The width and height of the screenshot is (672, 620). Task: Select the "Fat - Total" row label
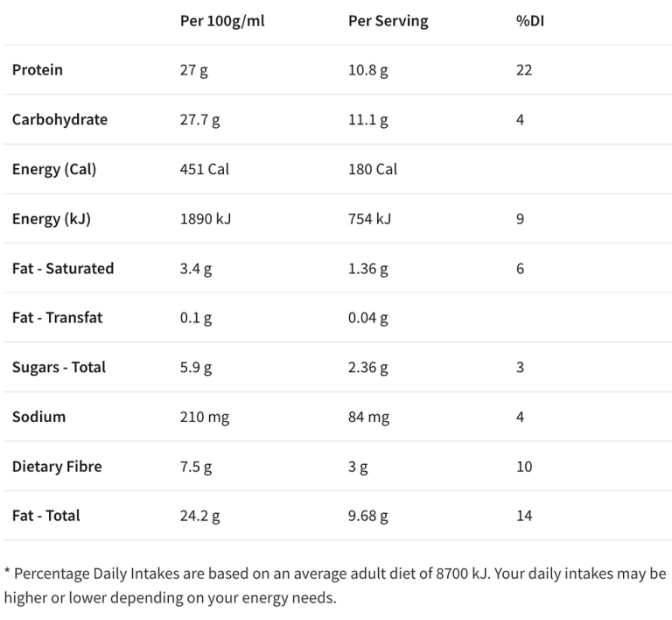45,516
